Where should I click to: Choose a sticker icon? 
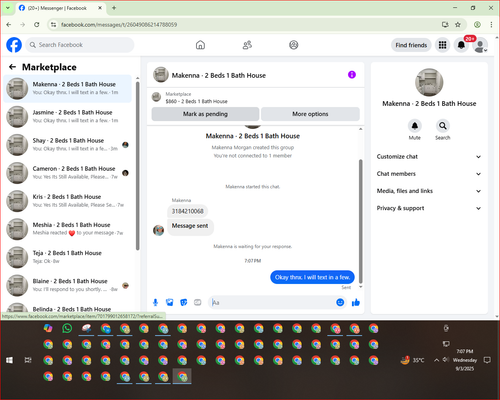coord(184,302)
